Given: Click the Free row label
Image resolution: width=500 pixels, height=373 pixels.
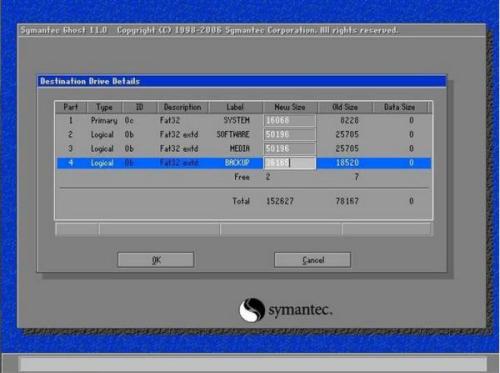Looking at the screenshot, I should [x=242, y=177].
